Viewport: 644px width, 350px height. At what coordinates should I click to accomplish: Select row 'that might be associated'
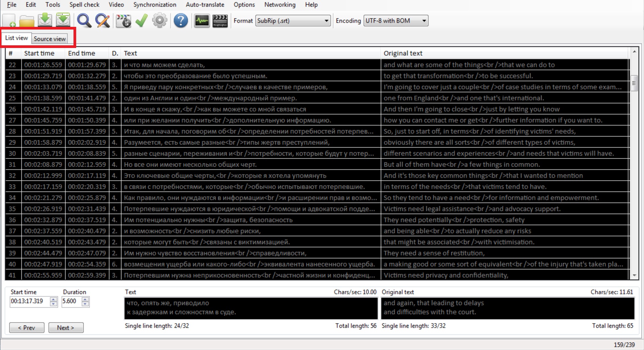[317, 242]
